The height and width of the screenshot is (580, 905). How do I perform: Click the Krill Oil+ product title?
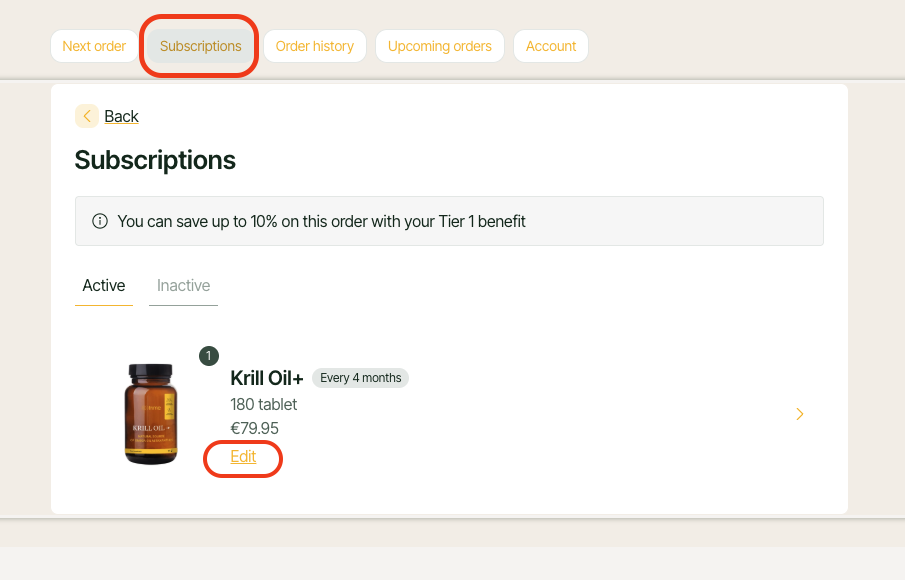[267, 378]
